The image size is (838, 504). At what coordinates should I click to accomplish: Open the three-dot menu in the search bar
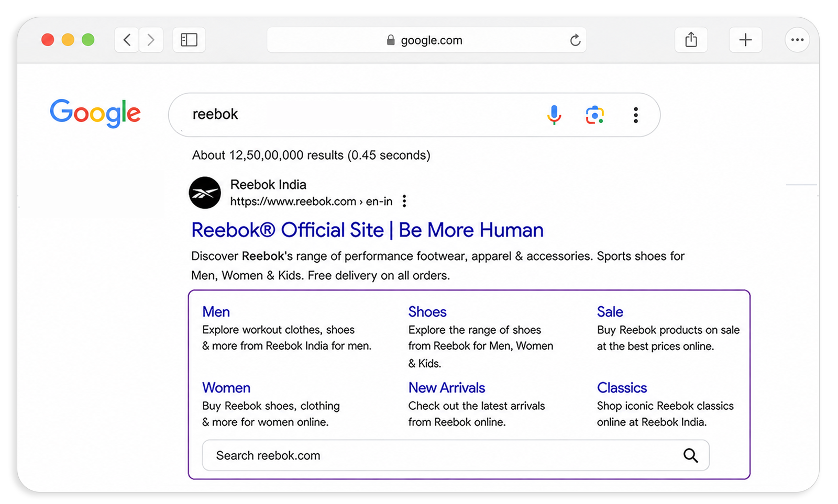[x=635, y=115]
